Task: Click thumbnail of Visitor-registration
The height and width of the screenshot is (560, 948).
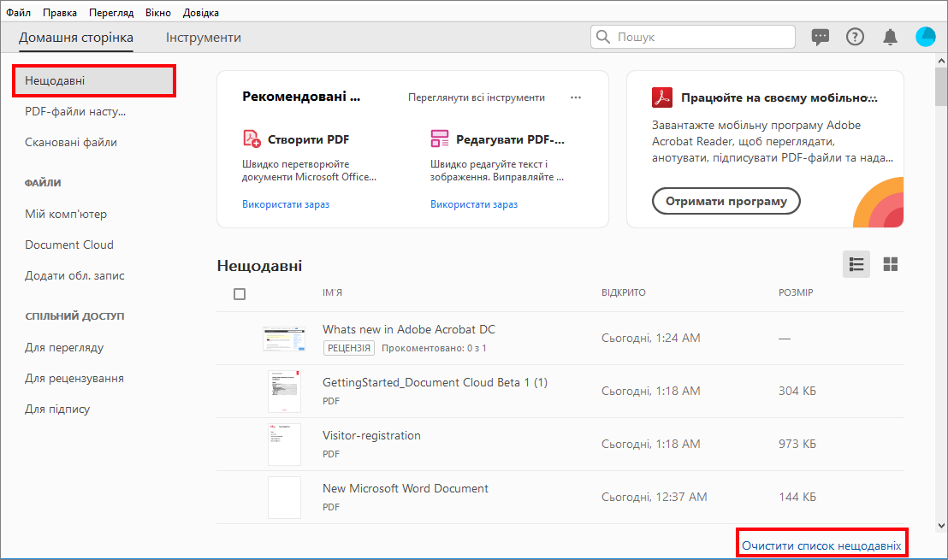Action: [x=284, y=444]
